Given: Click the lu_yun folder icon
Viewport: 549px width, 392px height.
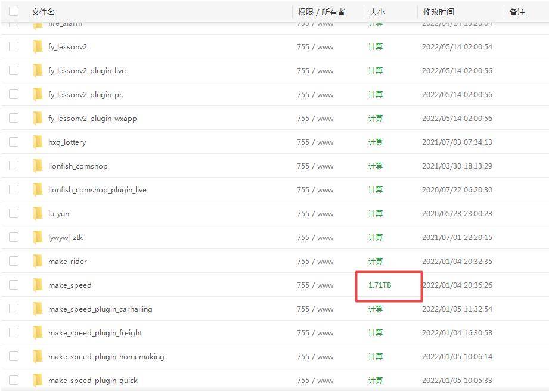Looking at the screenshot, I should pyautogui.click(x=38, y=213).
